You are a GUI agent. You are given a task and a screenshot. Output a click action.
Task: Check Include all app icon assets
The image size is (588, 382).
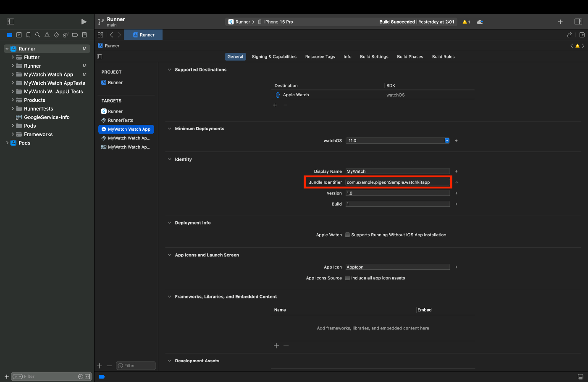tap(347, 278)
